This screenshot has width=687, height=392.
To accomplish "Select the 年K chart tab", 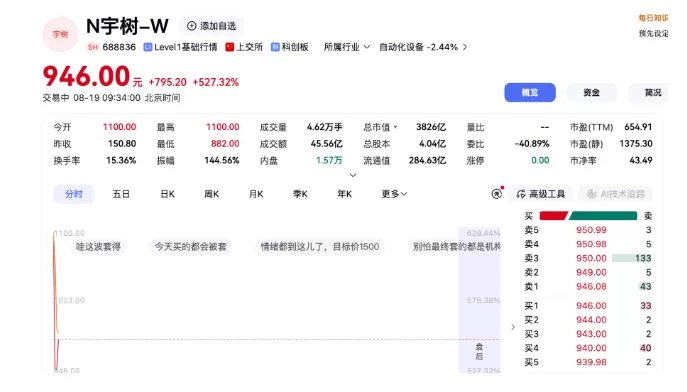I will pos(345,194).
